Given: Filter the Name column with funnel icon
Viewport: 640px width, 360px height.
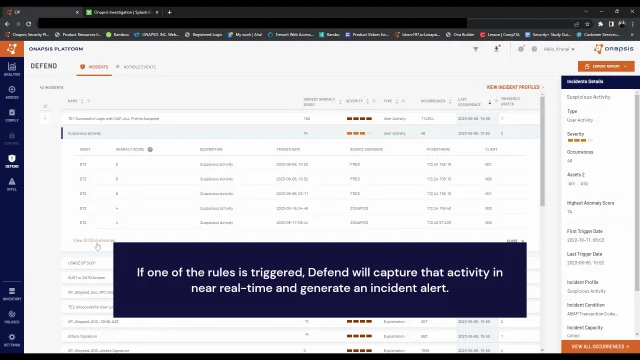Looking at the screenshot, I should 88,101.
